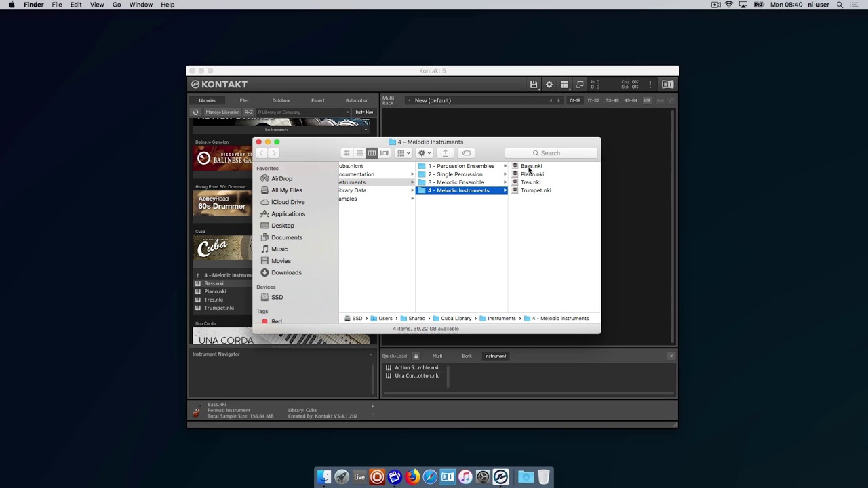The height and width of the screenshot is (488, 868).
Task: Expand the 2 - Single Percussion folder arrow
Action: point(505,174)
